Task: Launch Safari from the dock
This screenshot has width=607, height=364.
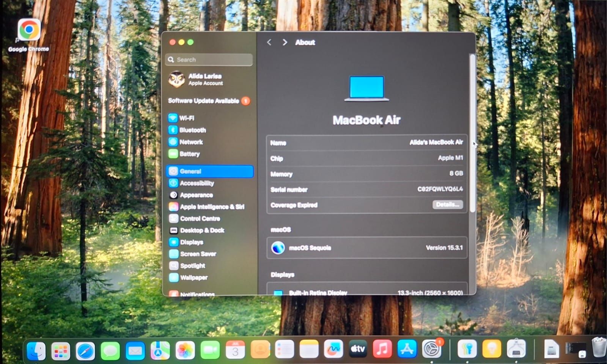Action: 86,351
